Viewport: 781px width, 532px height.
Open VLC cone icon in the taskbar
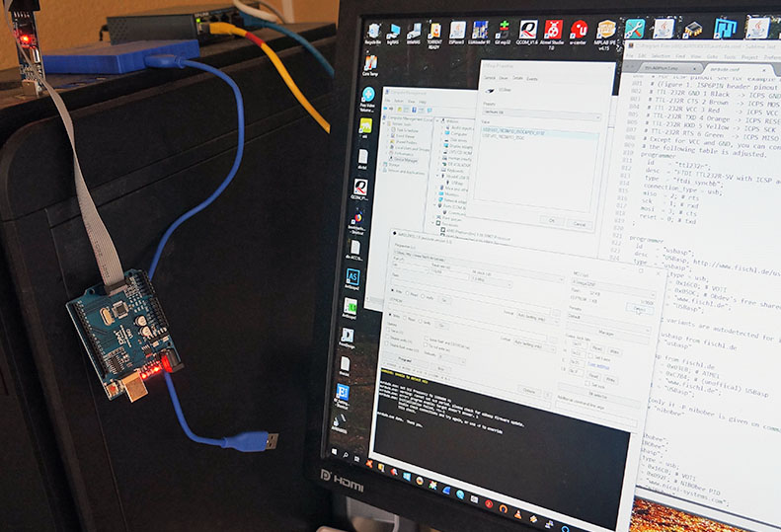518,514
